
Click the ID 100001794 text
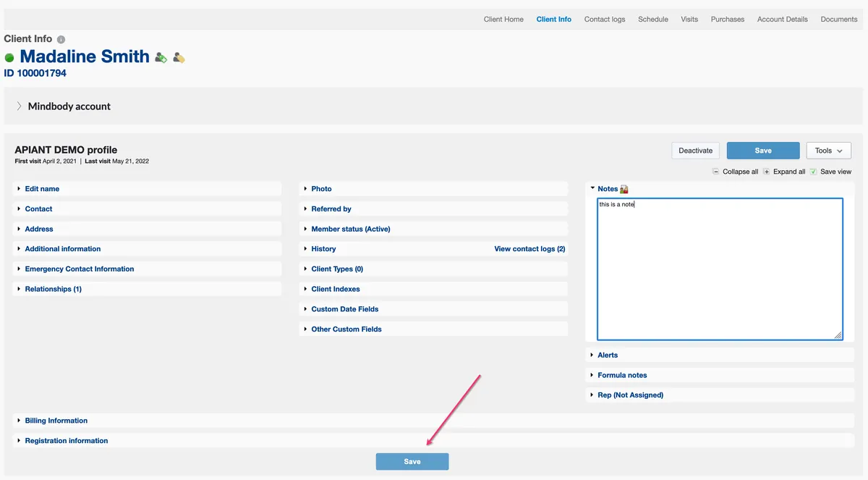(35, 73)
